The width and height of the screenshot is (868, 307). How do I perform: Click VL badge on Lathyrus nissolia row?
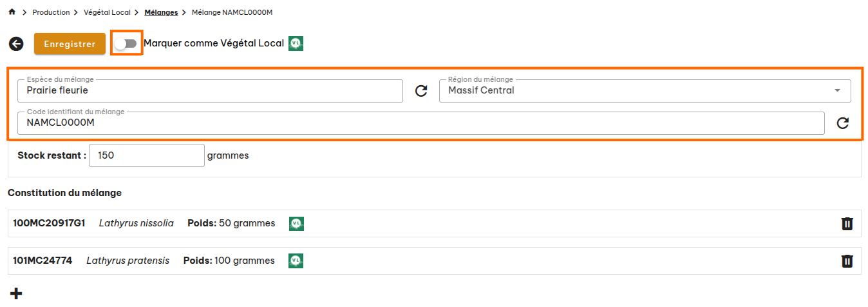pos(296,223)
